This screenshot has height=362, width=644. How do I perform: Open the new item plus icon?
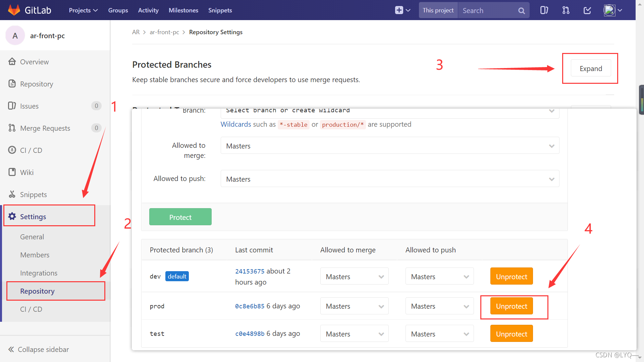tap(399, 10)
